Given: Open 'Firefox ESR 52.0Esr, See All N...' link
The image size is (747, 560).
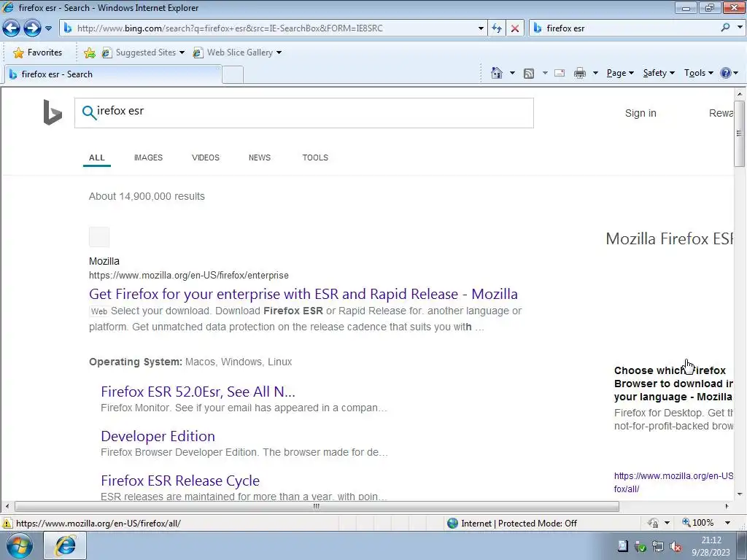Looking at the screenshot, I should click(x=198, y=392).
